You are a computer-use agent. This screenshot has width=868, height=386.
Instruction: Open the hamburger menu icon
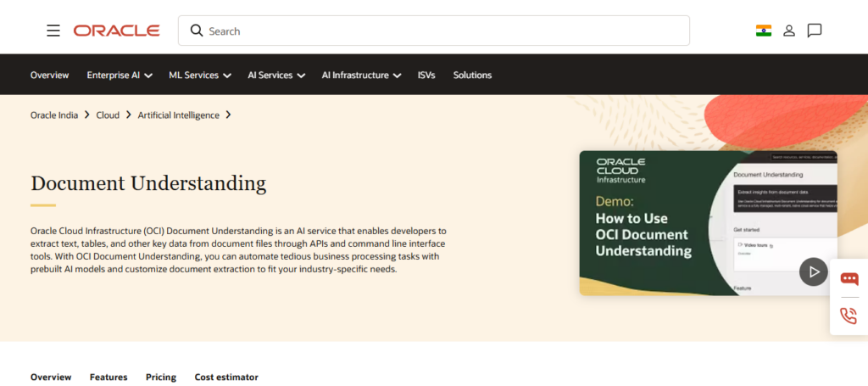(x=53, y=31)
